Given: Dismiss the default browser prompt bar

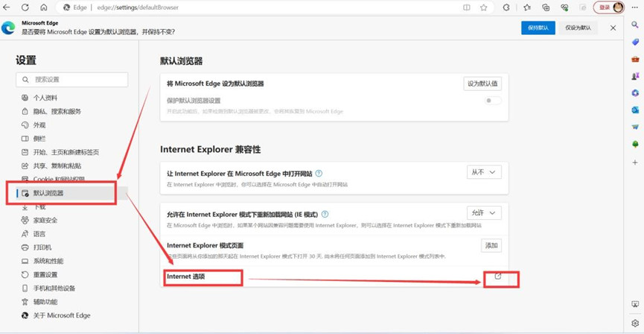Looking at the screenshot, I should (x=613, y=28).
